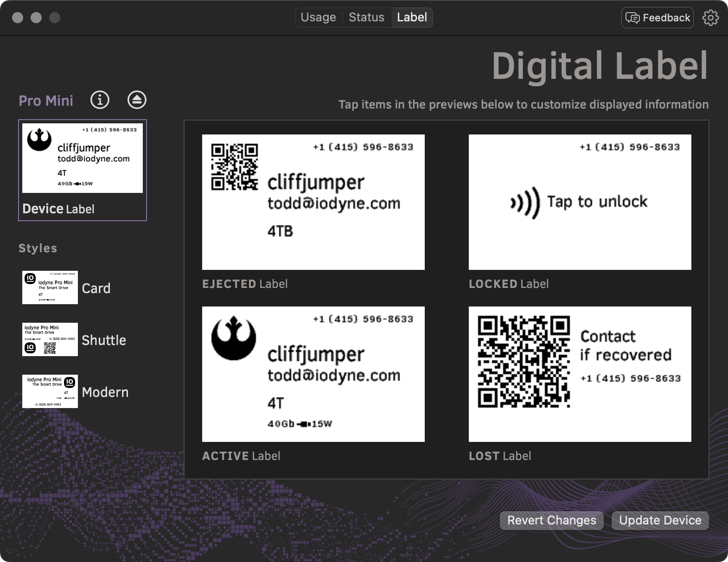
Task: Click 4T capacity on ACTIVE label
Action: point(276,403)
